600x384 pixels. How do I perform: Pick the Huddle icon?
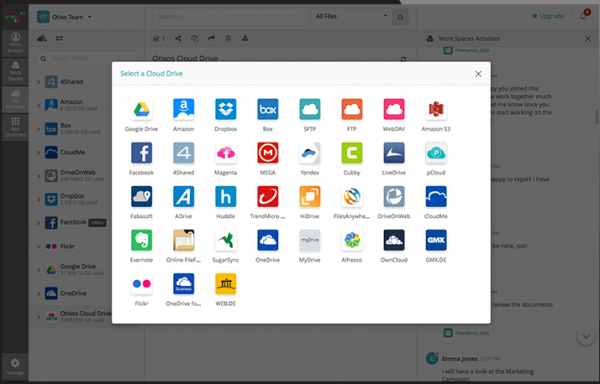tap(225, 197)
